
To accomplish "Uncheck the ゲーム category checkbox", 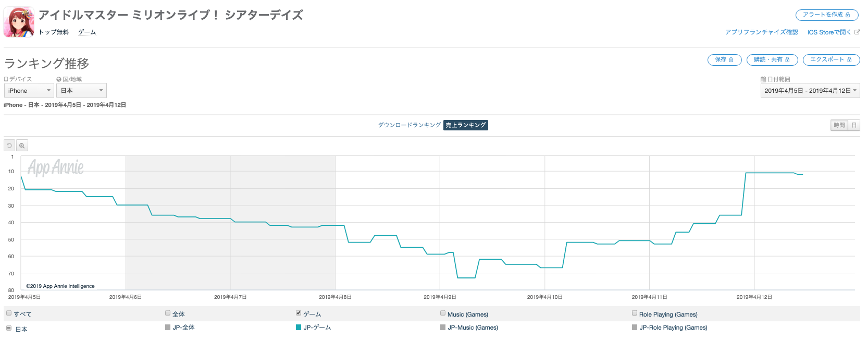I will click(x=299, y=313).
